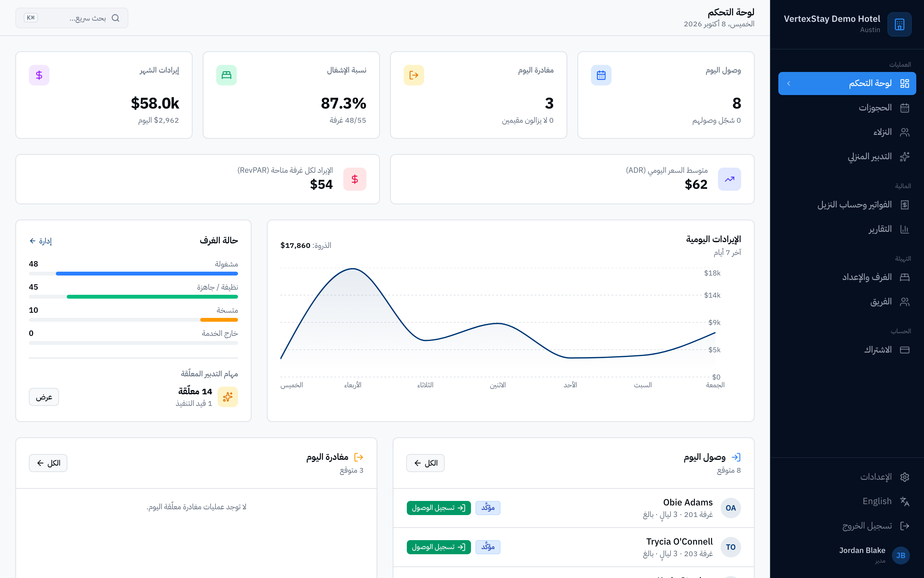Click the مؤكد confirmed badge for Trycia O'Connell
The height and width of the screenshot is (578, 924).
tap(488, 547)
